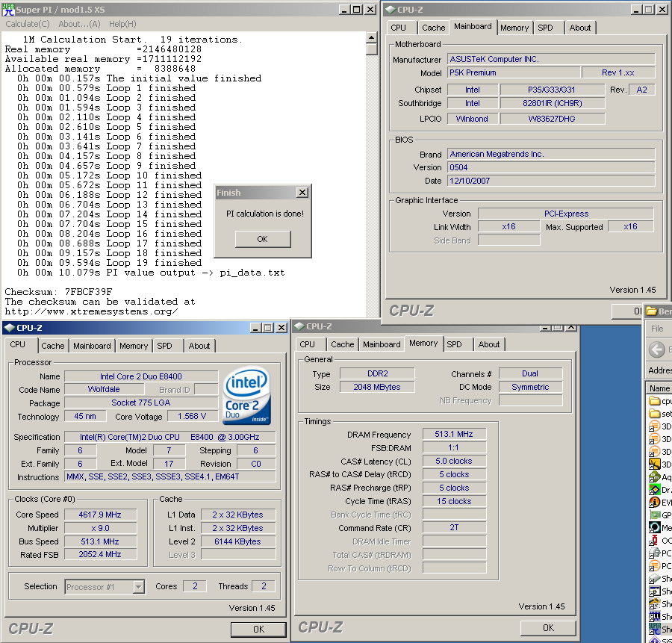The image size is (672, 643).
Task: Open the Calculate(C) menu in Super PI
Action: point(28,24)
